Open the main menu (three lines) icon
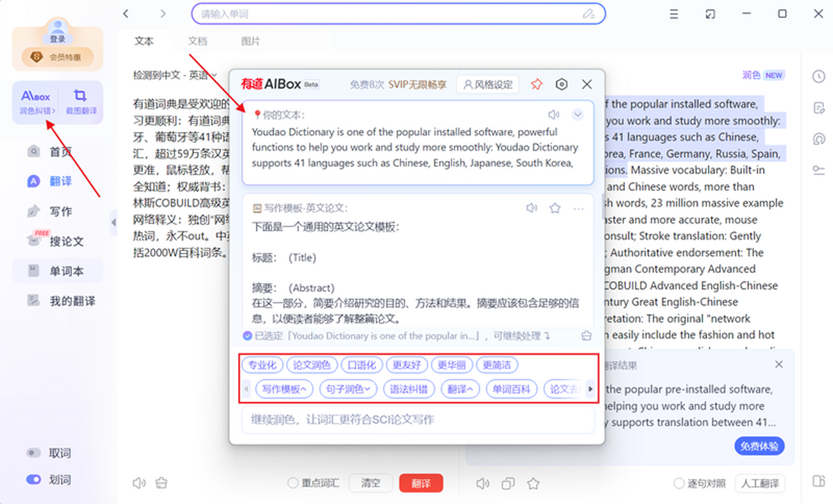Screen dimensions: 833x504 (674, 14)
